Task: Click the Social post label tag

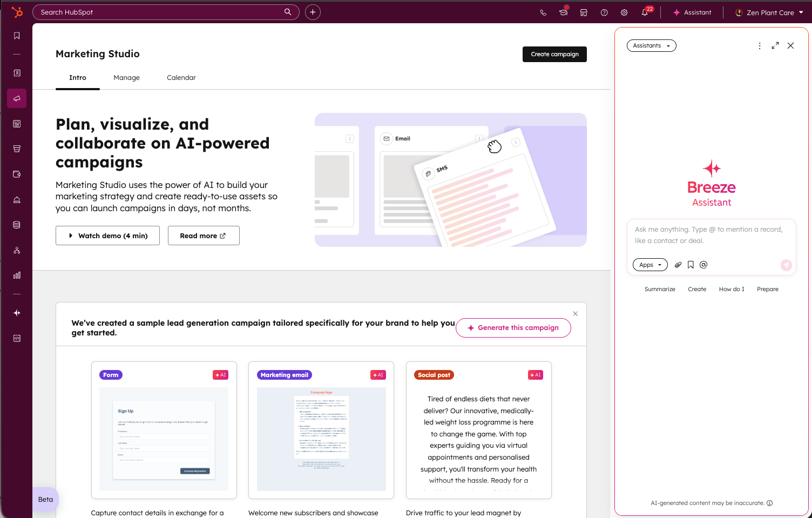Action: [x=434, y=375]
